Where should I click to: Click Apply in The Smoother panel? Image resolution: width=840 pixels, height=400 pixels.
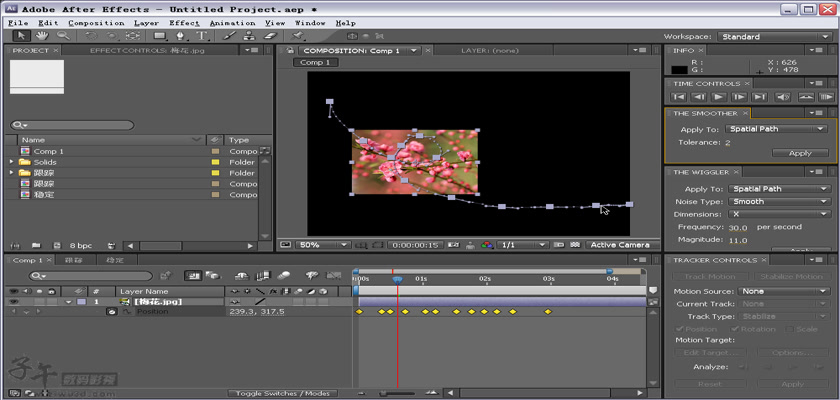[799, 153]
